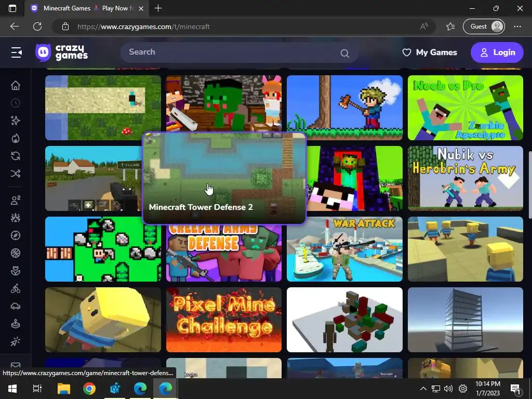
Task: Close the Minecraft Games tab
Action: point(141,8)
